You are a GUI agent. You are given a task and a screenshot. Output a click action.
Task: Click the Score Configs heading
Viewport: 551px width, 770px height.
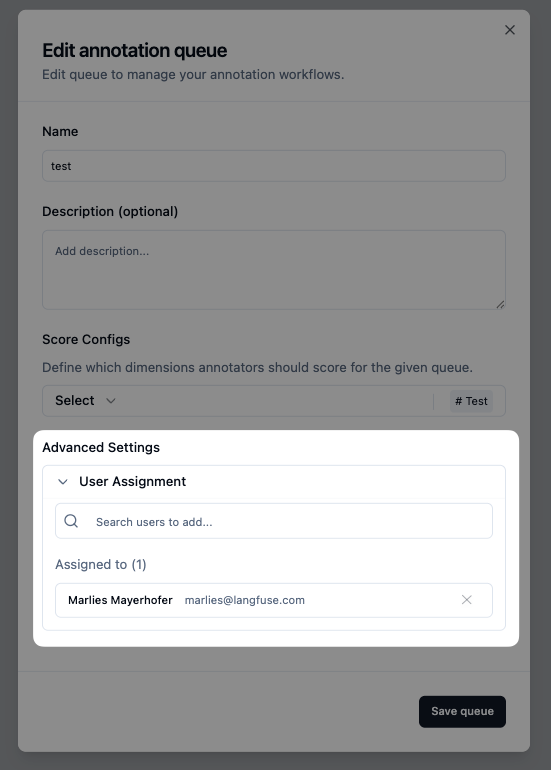pyautogui.click(x=86, y=339)
